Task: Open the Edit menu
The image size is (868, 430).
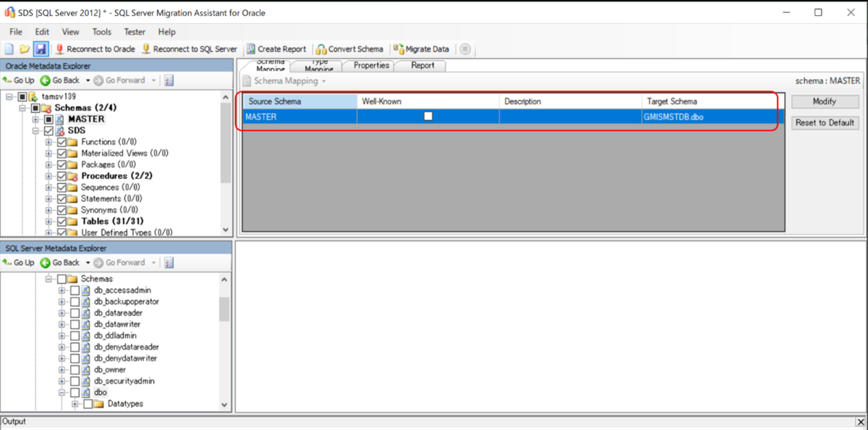Action: (x=42, y=32)
